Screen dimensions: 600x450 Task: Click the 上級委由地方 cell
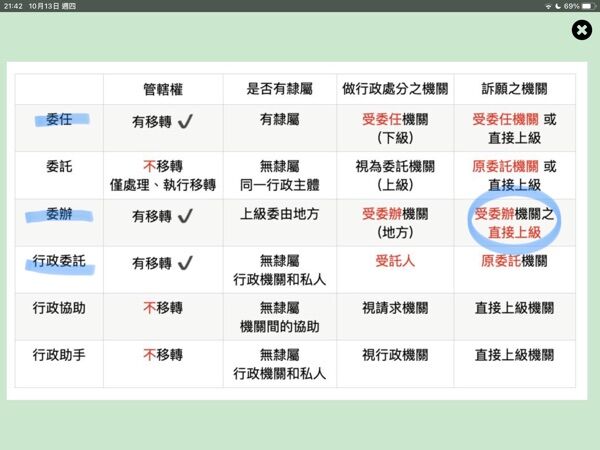tap(279, 215)
